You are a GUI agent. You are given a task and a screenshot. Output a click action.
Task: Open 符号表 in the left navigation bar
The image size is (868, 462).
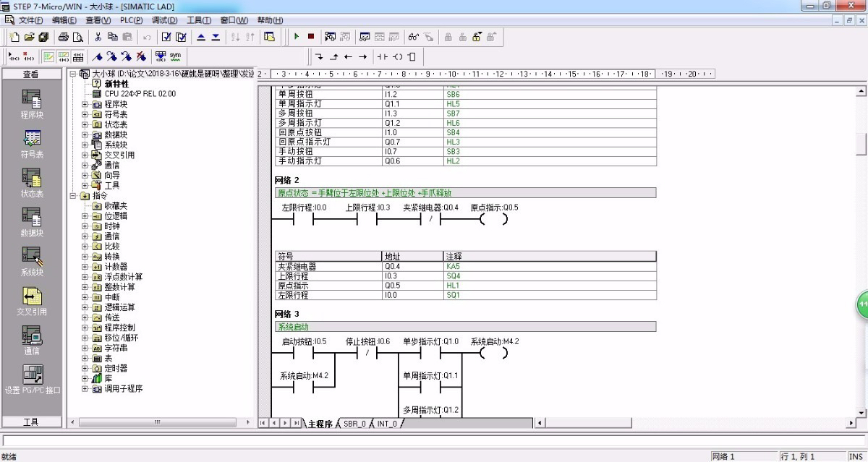pyautogui.click(x=32, y=144)
